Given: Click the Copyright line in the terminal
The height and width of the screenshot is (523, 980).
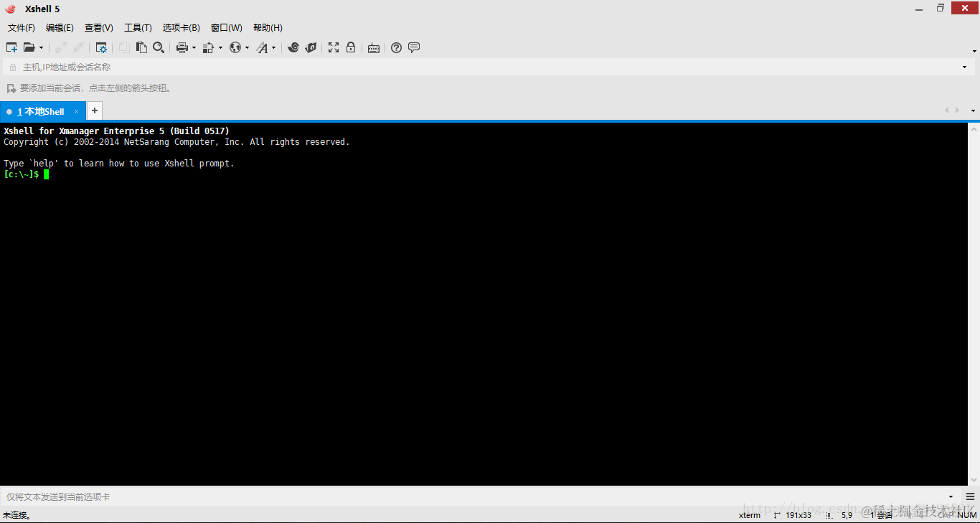Looking at the screenshot, I should click(x=176, y=142).
